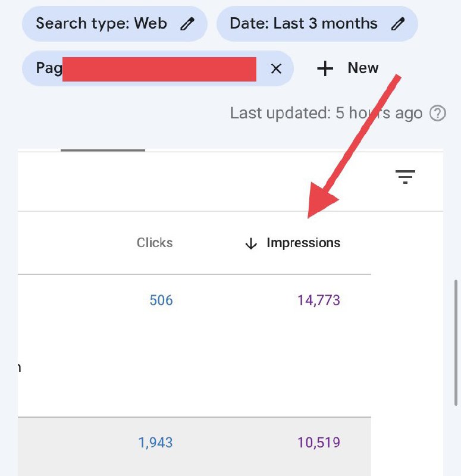Image resolution: width=461 pixels, height=476 pixels.
Task: Edit the Search type: Web filter pencil
Action: point(187,24)
